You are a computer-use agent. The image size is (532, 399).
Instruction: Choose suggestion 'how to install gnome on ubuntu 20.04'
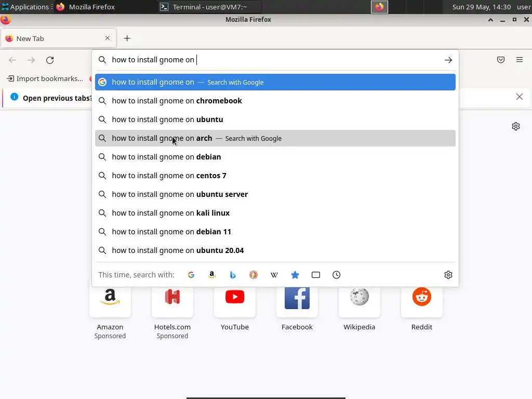(275, 250)
